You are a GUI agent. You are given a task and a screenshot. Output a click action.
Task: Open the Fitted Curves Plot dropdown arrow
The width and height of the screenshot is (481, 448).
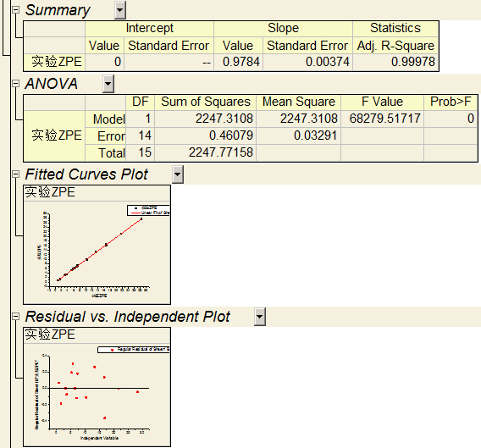tap(178, 174)
